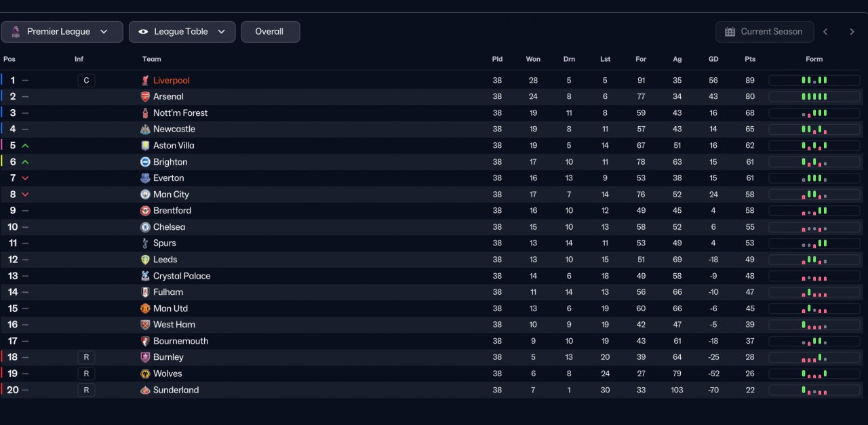Click Liverpool's form indicator bar

(x=814, y=81)
